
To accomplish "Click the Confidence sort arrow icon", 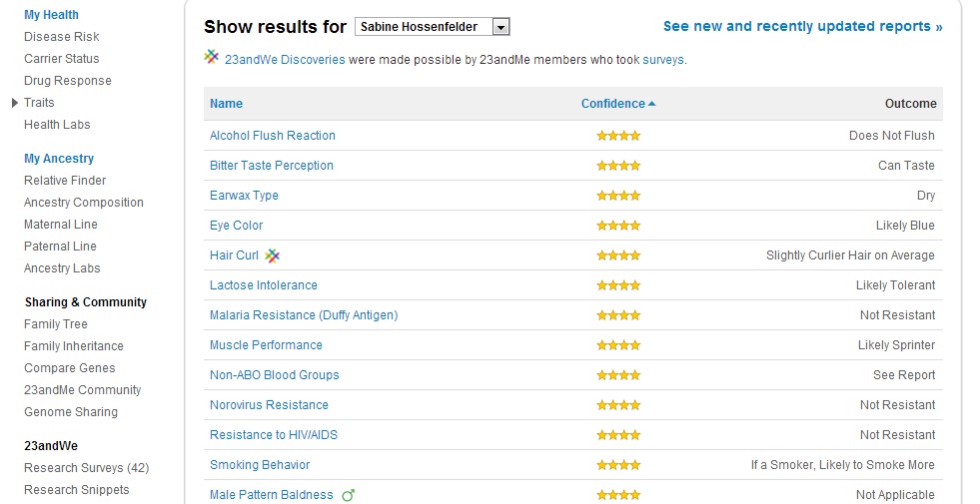I will pyautogui.click(x=652, y=104).
